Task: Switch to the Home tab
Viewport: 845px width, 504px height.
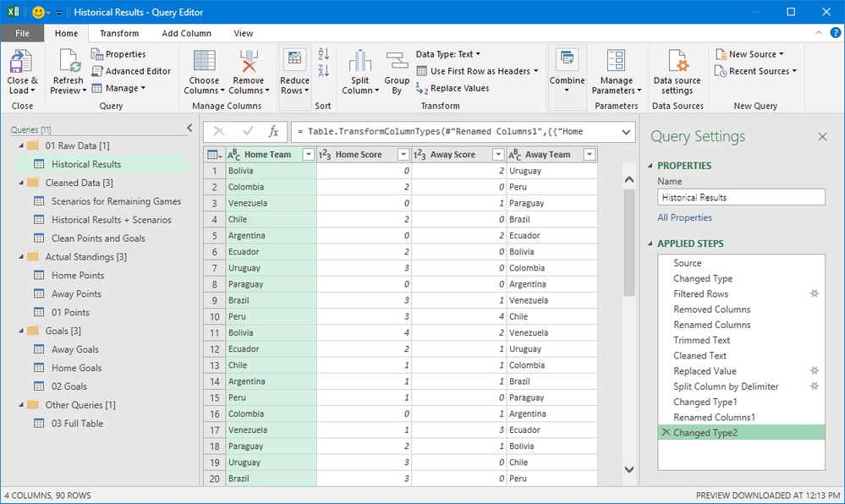Action: coord(66,34)
